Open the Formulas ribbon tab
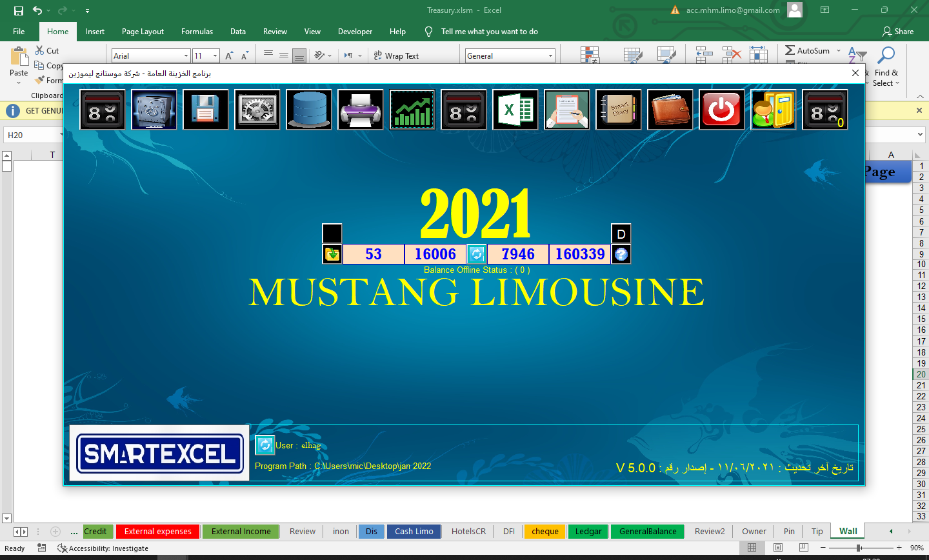 [197, 32]
